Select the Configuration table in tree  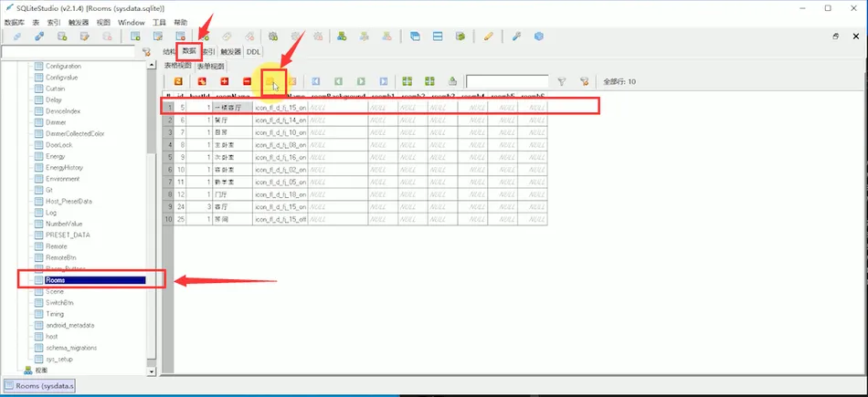63,66
